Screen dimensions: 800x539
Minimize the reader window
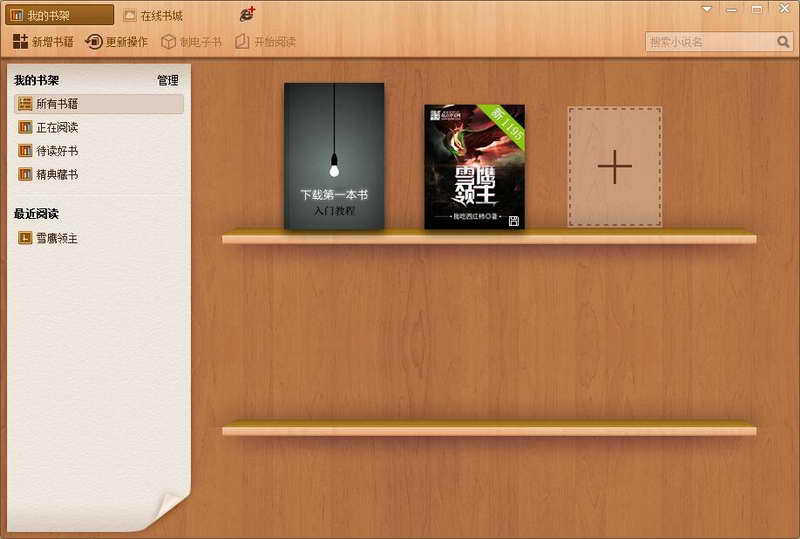[x=732, y=9]
